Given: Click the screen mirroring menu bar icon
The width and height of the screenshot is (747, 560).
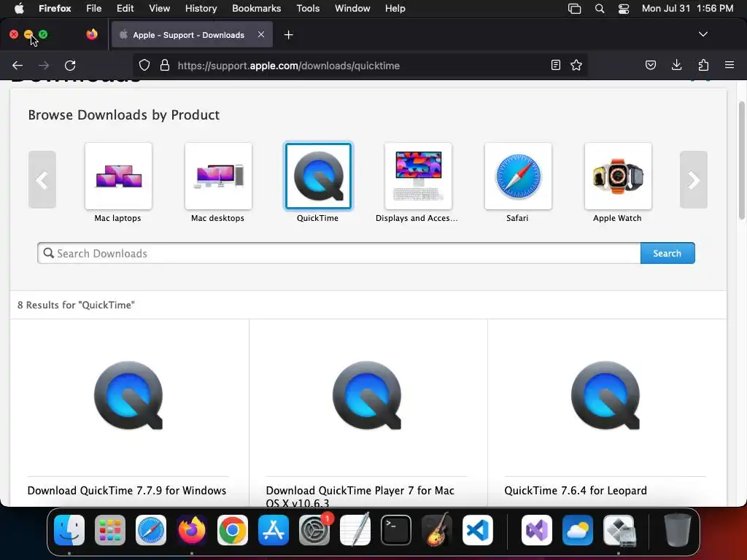Looking at the screenshot, I should tap(575, 9).
